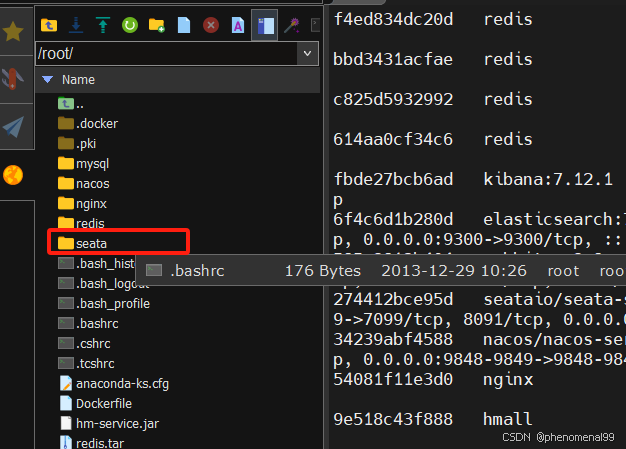Select the .bash_logout file
This screenshot has height=449, width=626.
(104, 283)
